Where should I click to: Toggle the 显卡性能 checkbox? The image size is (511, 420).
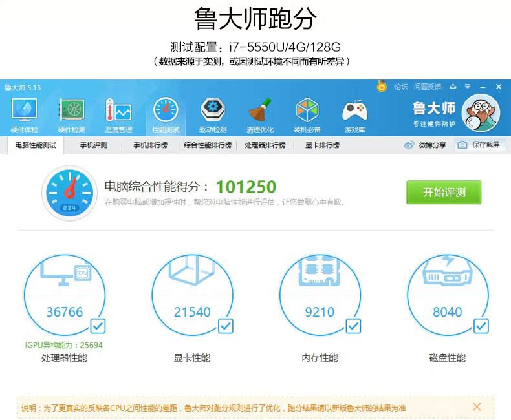(226, 326)
